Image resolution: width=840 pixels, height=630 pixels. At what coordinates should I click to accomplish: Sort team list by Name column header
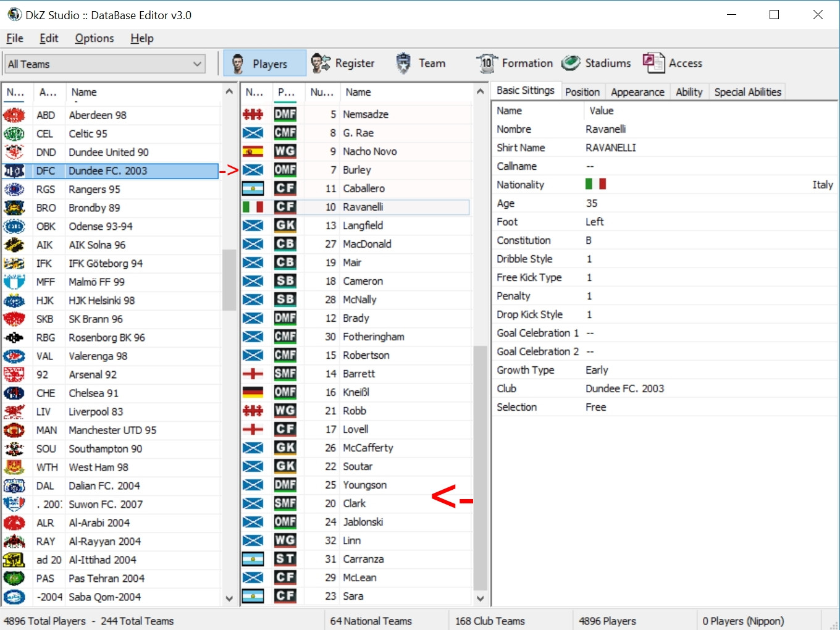click(x=142, y=92)
